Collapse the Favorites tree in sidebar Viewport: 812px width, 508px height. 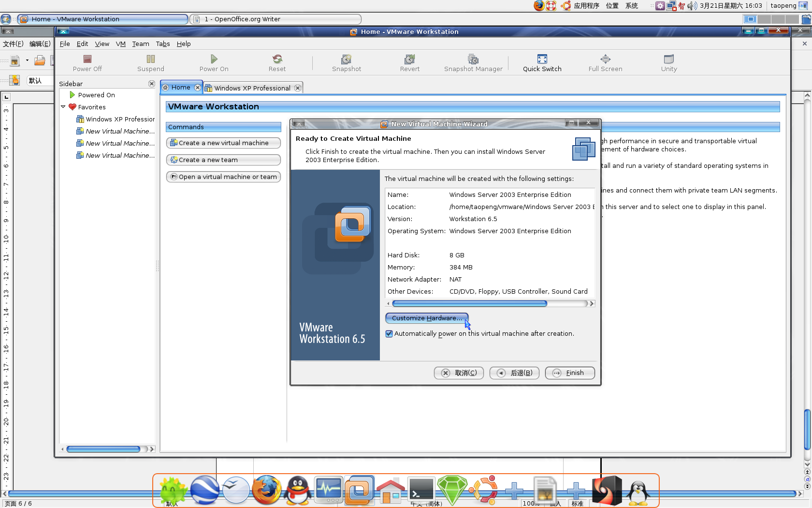click(63, 107)
